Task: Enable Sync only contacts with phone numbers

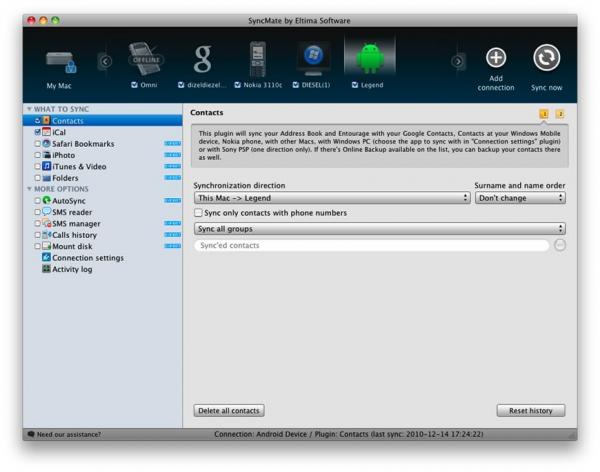Action: click(x=198, y=212)
